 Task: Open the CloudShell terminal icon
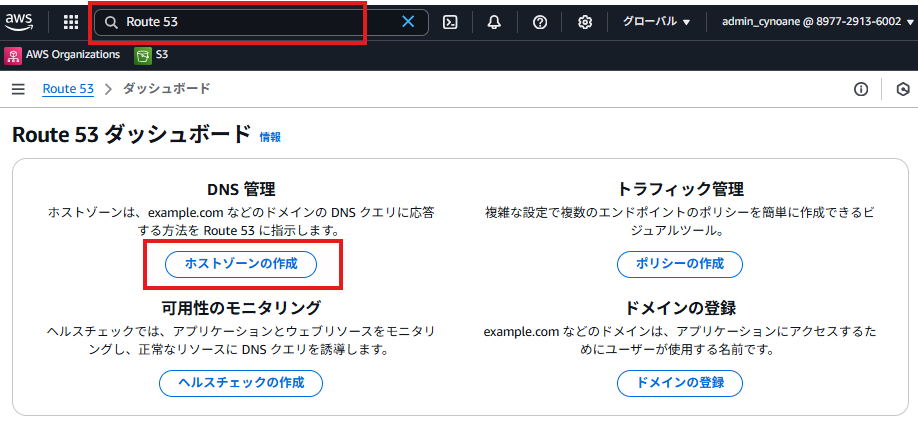[x=450, y=22]
